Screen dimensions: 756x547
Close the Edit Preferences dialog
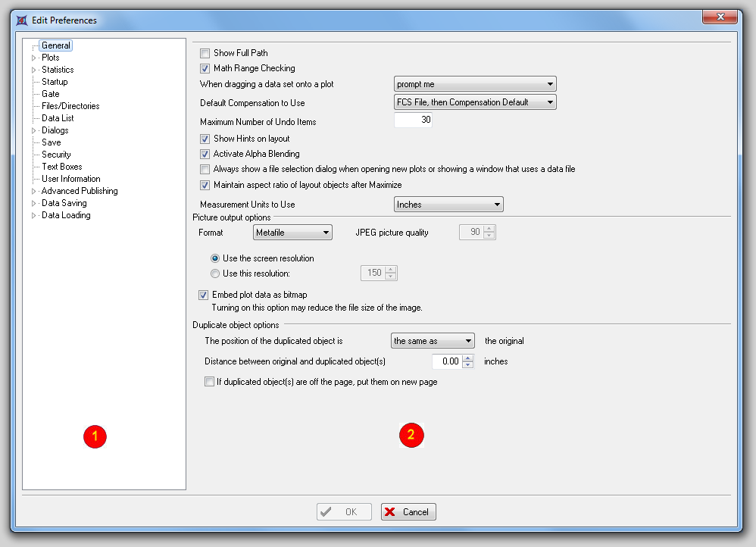pos(720,17)
